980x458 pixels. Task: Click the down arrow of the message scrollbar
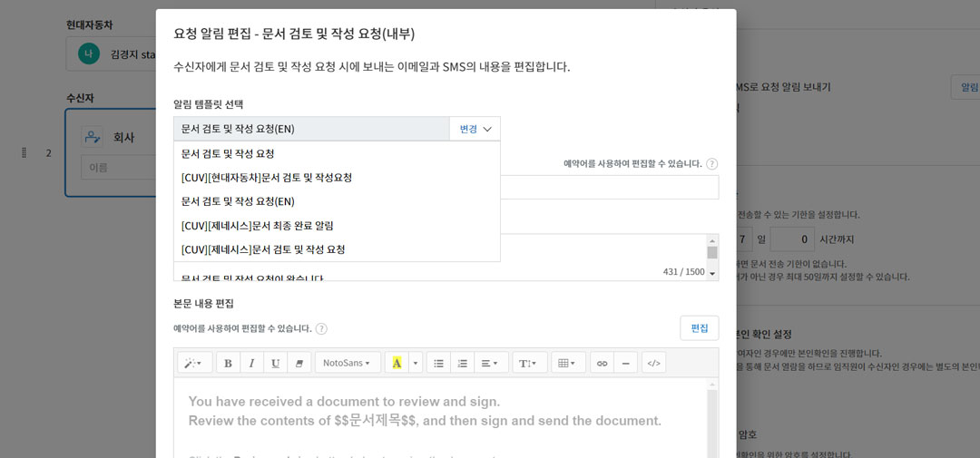click(x=712, y=274)
